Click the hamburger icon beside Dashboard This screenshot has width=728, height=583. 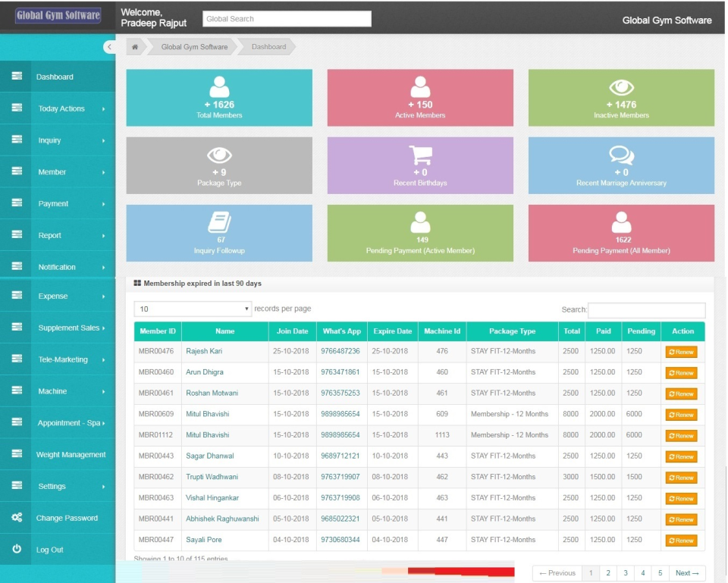tap(17, 77)
